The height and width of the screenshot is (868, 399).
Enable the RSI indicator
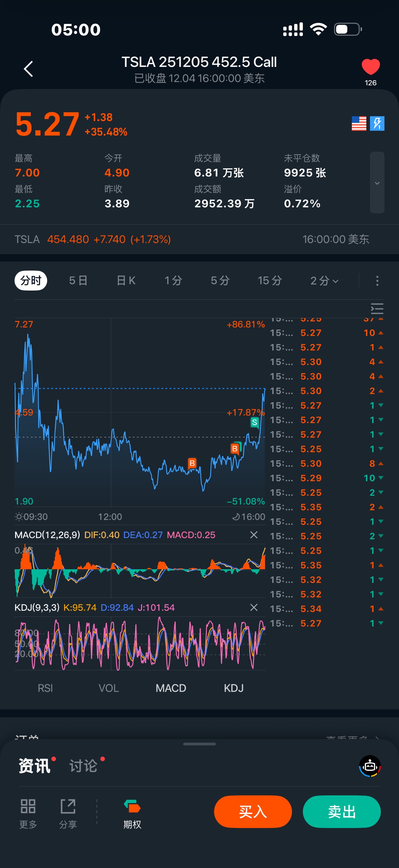[45, 688]
